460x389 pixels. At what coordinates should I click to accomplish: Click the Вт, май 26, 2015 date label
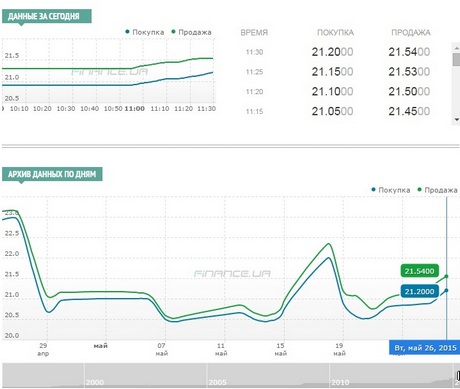(425, 348)
